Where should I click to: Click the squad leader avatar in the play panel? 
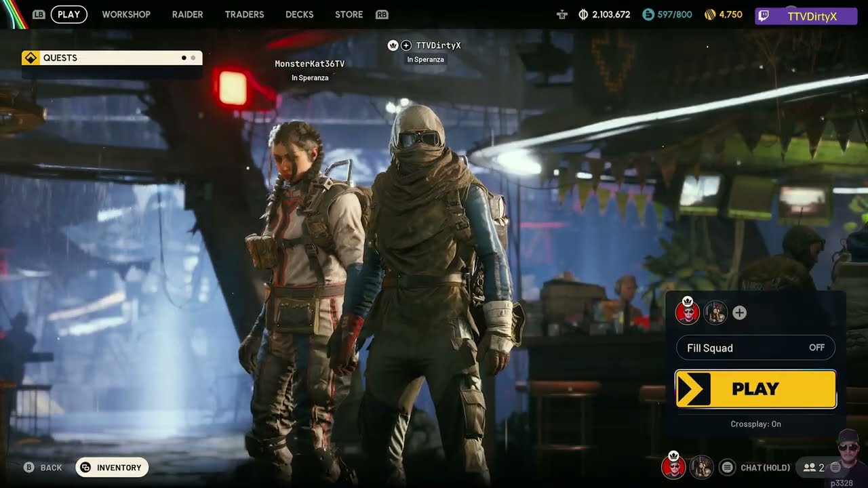[688, 312]
